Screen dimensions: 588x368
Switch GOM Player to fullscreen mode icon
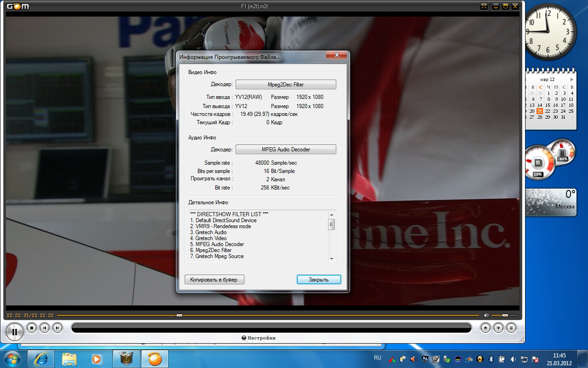tap(484, 6)
